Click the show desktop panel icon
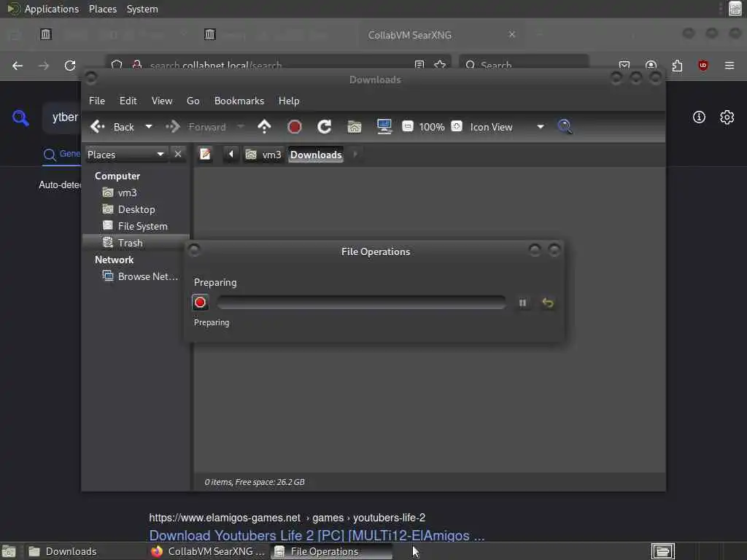The width and height of the screenshot is (747, 560). (x=9, y=552)
